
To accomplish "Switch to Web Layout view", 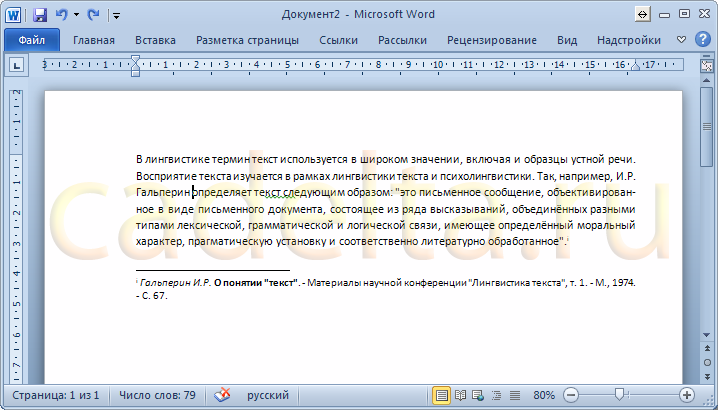I will point(475,395).
